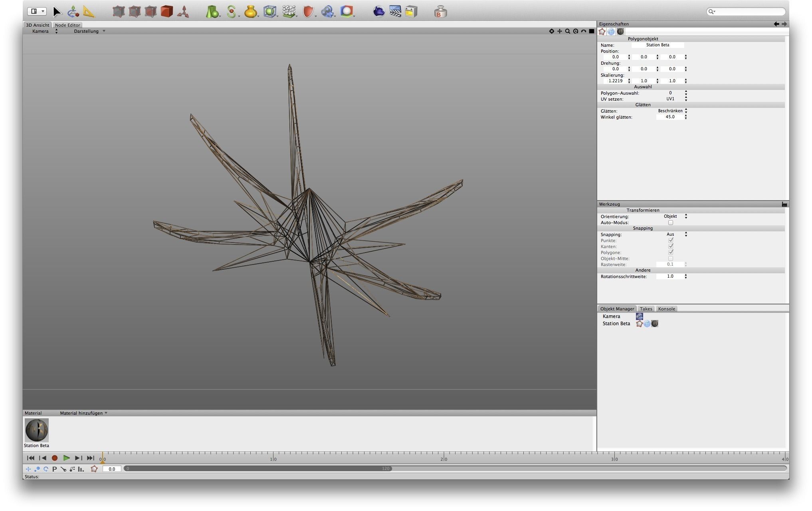The image size is (812, 511).
Task: Click the red shield tags icon
Action: (x=308, y=12)
